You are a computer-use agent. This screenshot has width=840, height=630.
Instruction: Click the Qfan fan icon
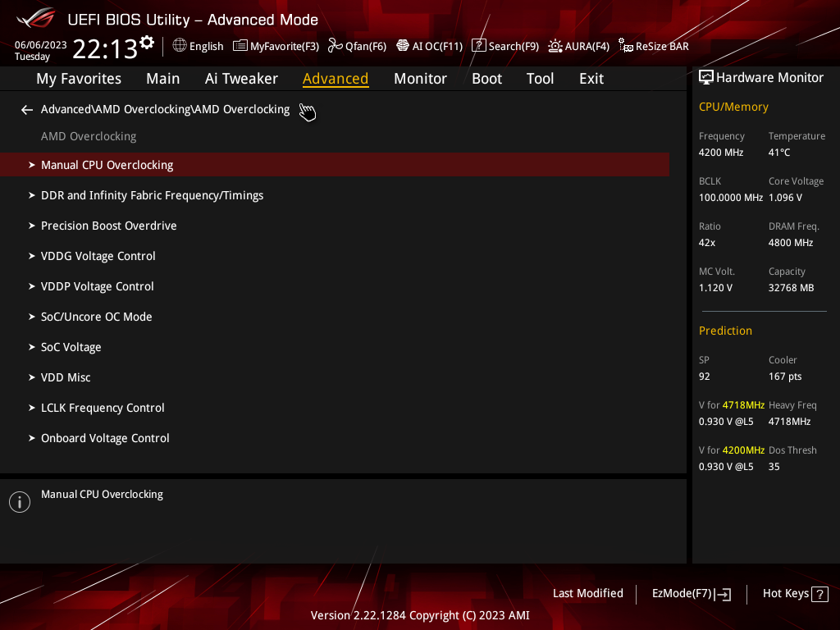tap(335, 46)
